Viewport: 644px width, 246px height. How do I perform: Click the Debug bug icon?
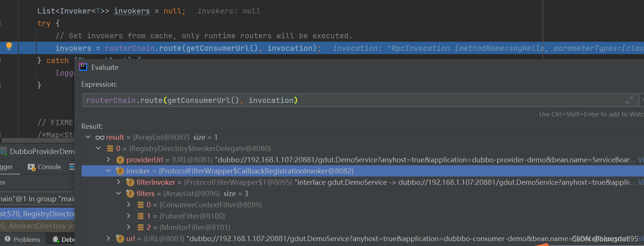56,239
